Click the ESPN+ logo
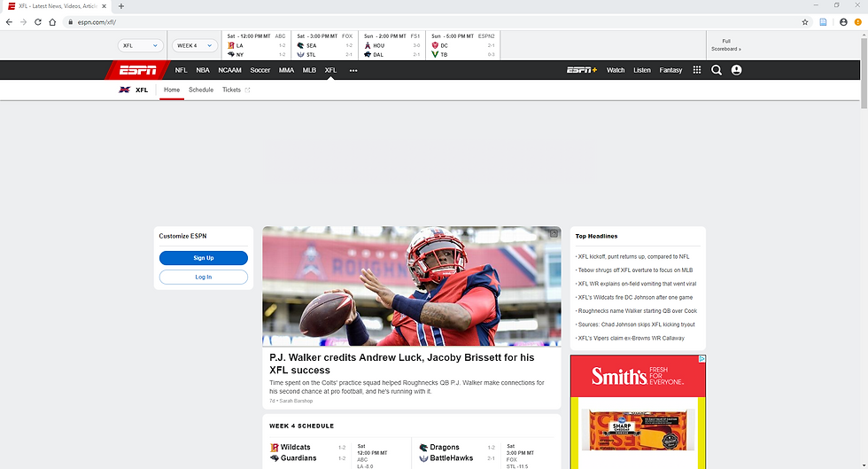This screenshot has width=868, height=469. [582, 70]
